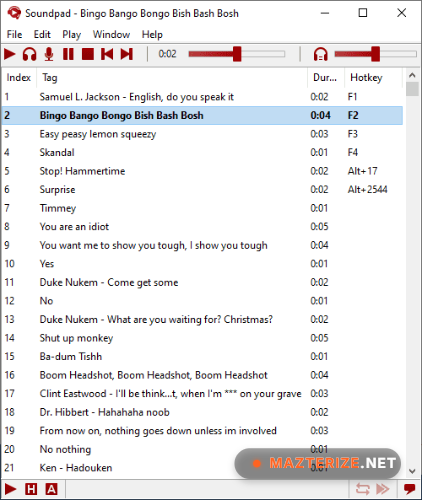Select 'You want me to show you tough' row
Screen dimensions: 422x500
(202, 245)
